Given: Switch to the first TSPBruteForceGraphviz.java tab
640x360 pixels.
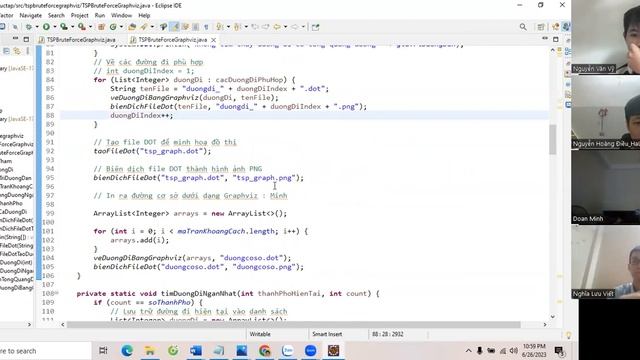Looking at the screenshot, I should click(x=77, y=40).
